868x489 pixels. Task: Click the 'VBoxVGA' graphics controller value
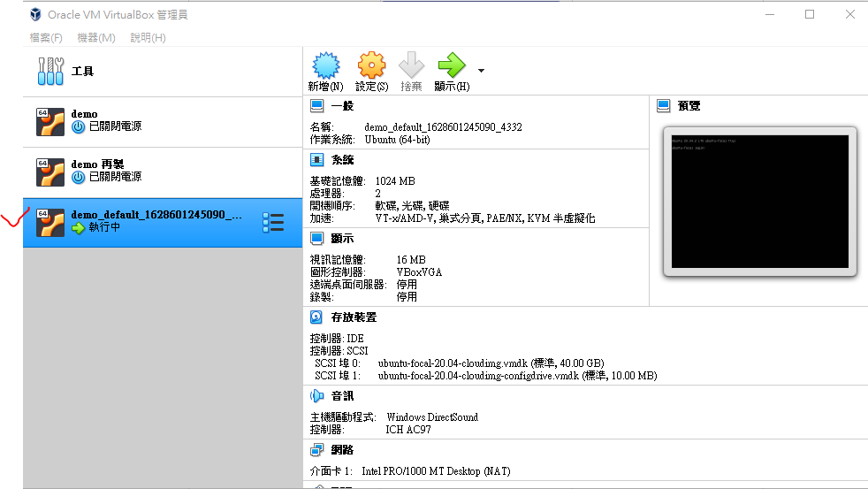click(x=419, y=272)
